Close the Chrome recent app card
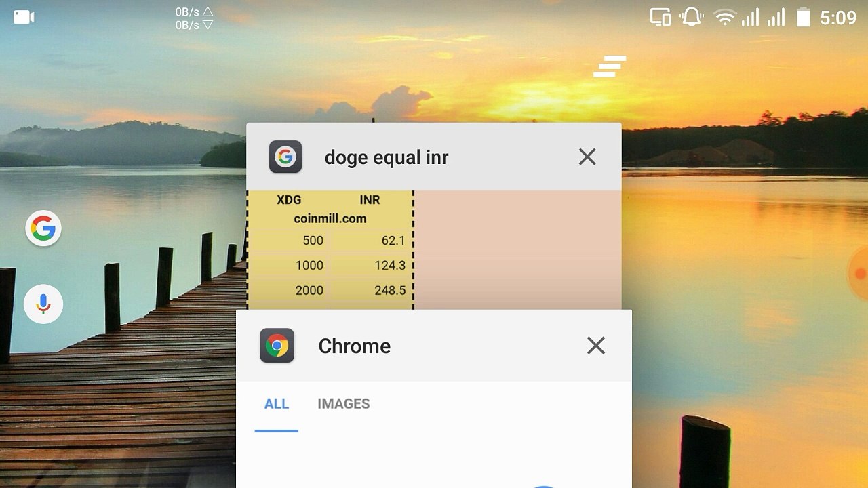 (x=595, y=346)
